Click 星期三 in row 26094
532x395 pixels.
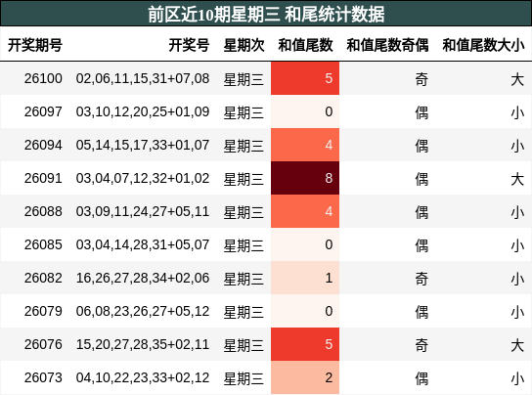coord(244,146)
